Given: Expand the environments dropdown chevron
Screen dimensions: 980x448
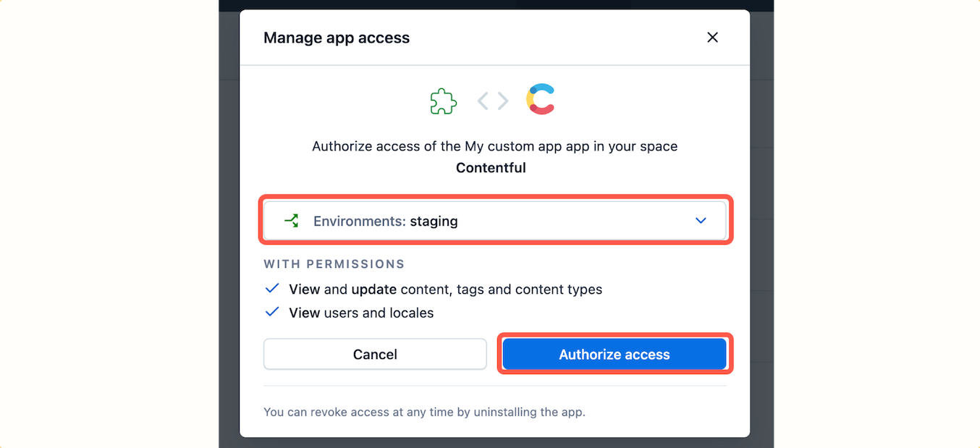Looking at the screenshot, I should tap(701, 221).
